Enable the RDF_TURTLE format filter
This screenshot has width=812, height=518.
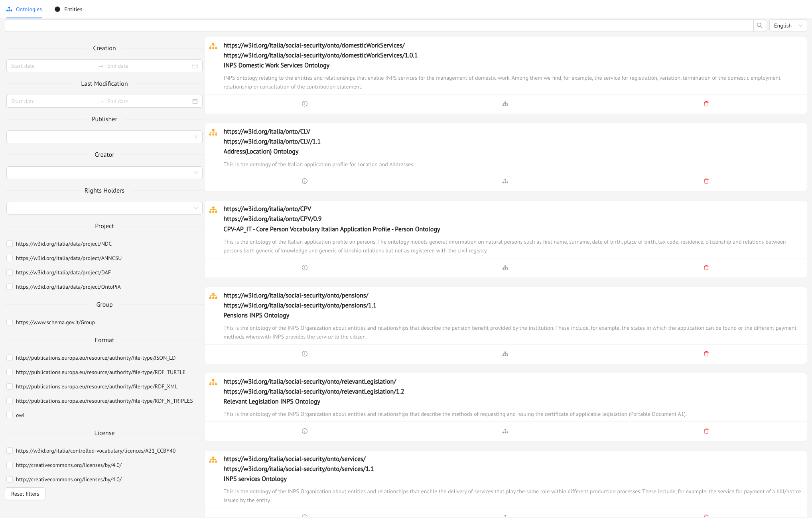pyautogui.click(x=10, y=372)
